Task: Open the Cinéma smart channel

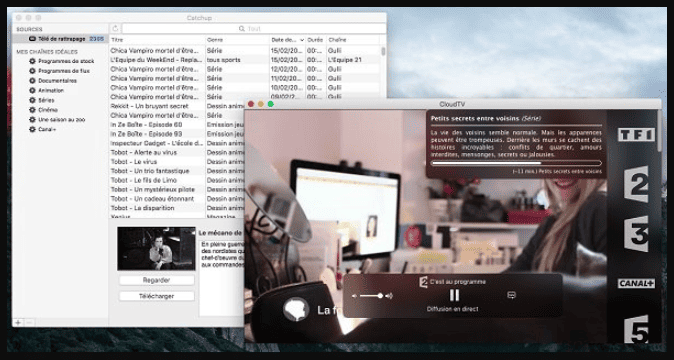Action: (x=48, y=110)
